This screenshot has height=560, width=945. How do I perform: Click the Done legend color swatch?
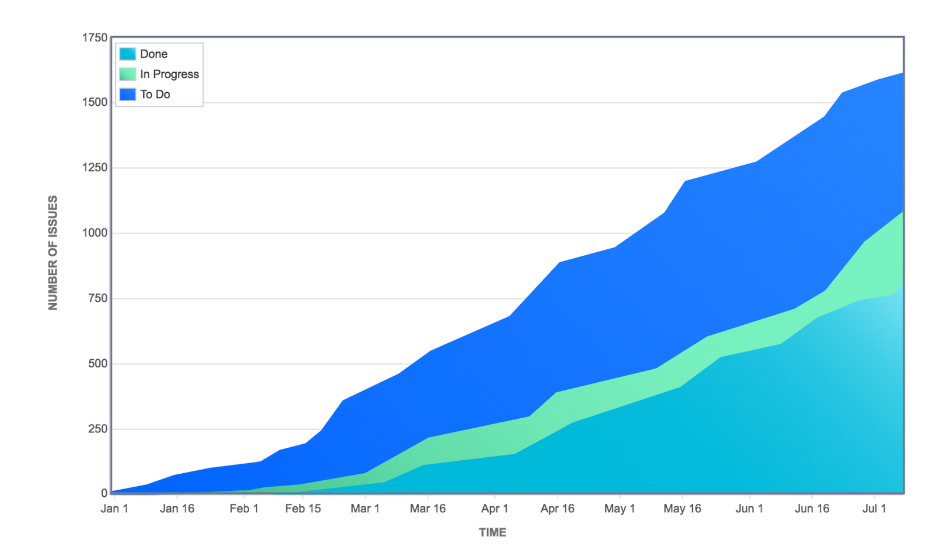click(128, 54)
